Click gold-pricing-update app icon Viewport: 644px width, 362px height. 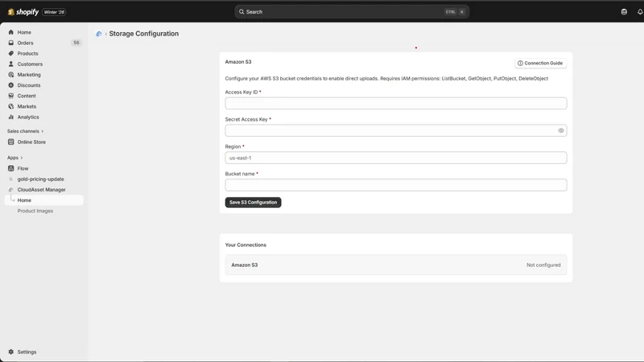tap(11, 179)
